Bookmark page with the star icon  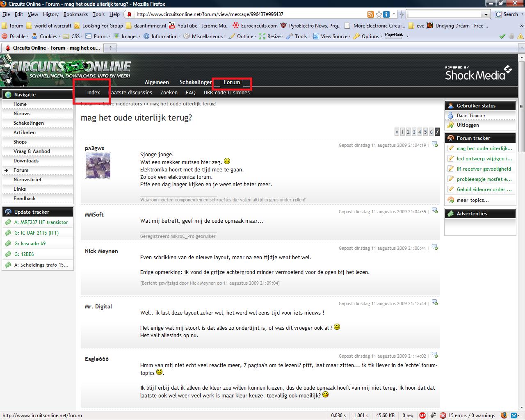click(x=379, y=14)
